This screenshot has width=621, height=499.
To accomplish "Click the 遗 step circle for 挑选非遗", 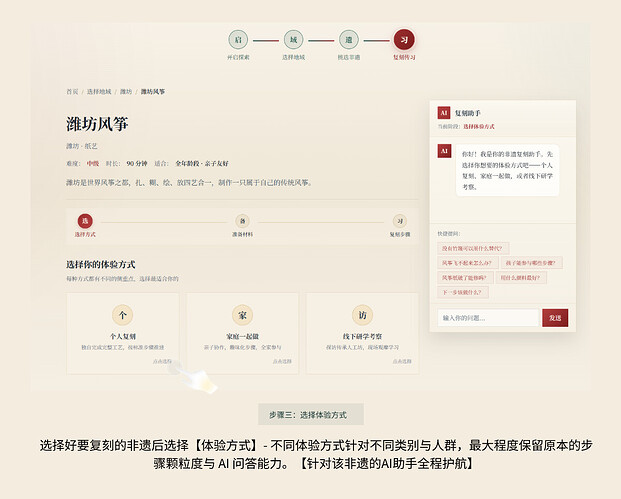I will click(349, 40).
